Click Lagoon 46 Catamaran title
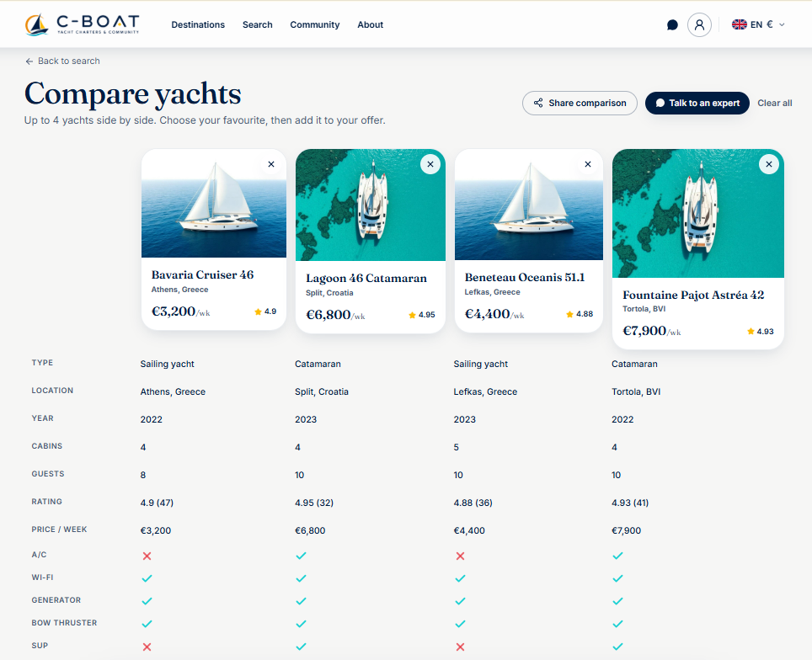 pos(366,279)
